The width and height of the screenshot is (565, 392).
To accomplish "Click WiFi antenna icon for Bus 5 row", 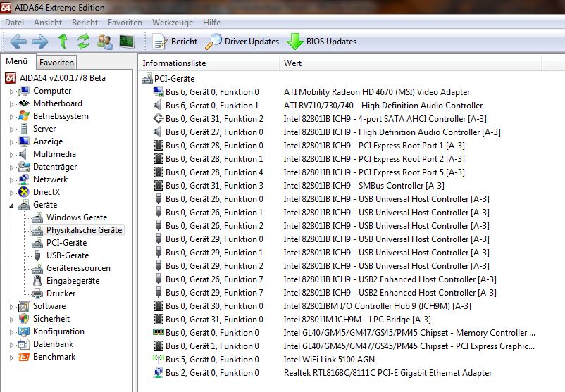I will (159, 359).
